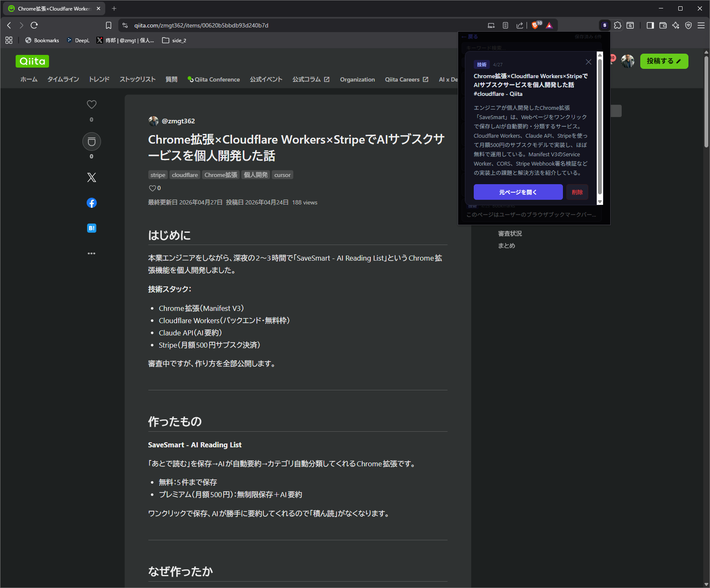710x588 pixels.
Task: Open site settings icon beside URL
Action: point(125,25)
